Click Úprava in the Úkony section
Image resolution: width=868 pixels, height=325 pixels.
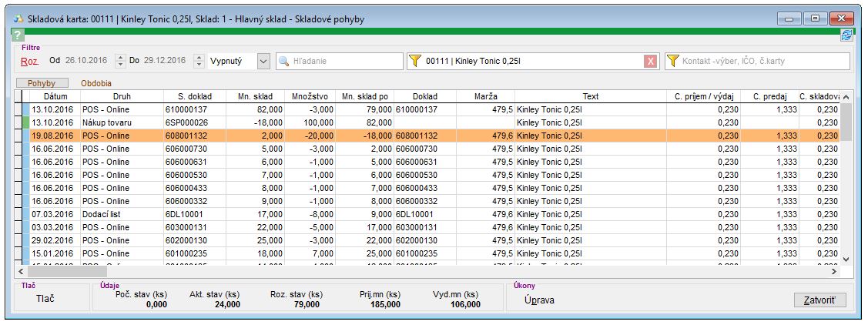click(539, 300)
